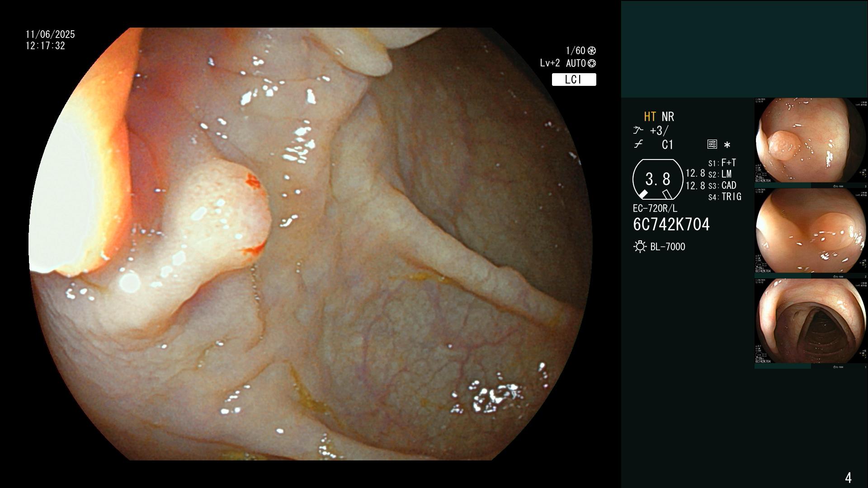Click the S3: CAD switch assignment
The image size is (868, 488).
point(722,185)
